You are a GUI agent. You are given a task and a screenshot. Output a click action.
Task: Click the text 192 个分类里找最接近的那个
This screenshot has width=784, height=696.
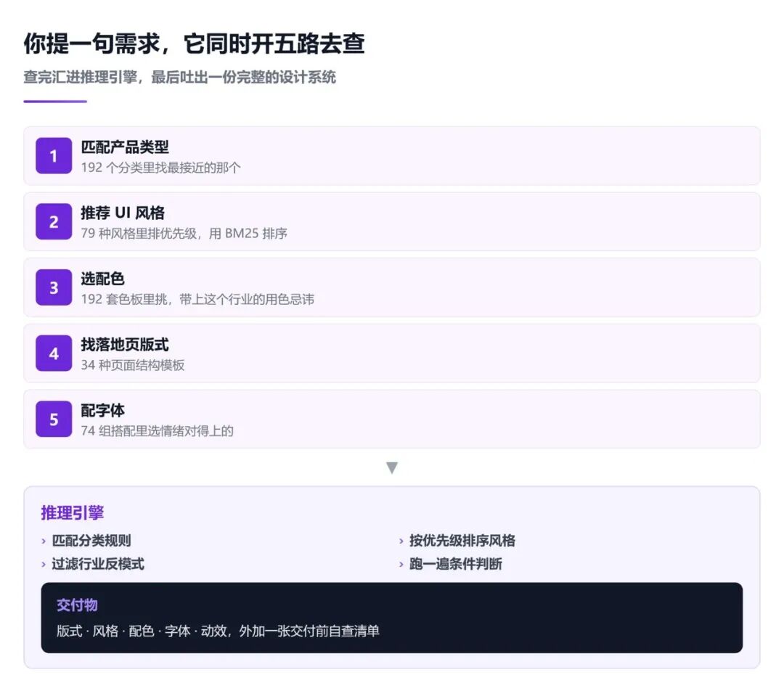tap(160, 168)
